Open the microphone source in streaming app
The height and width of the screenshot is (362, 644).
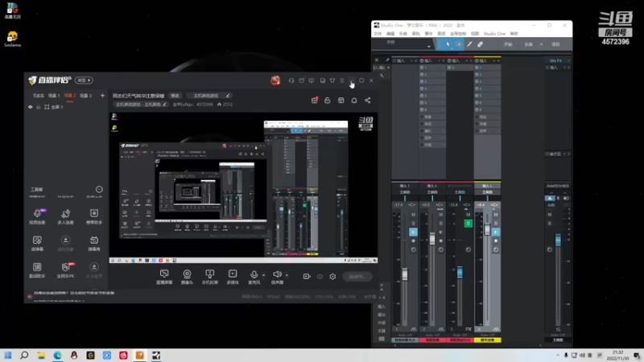(254, 276)
